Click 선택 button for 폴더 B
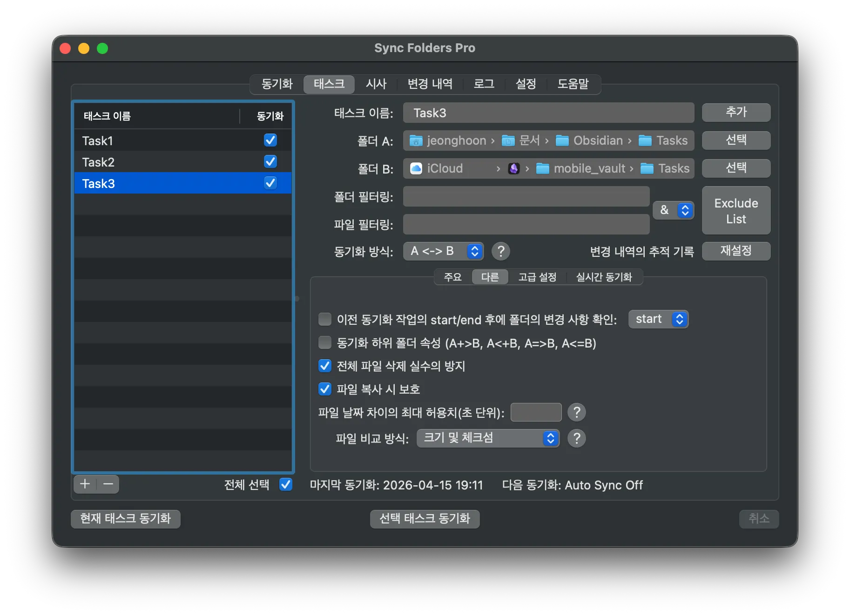The image size is (850, 616). (736, 168)
